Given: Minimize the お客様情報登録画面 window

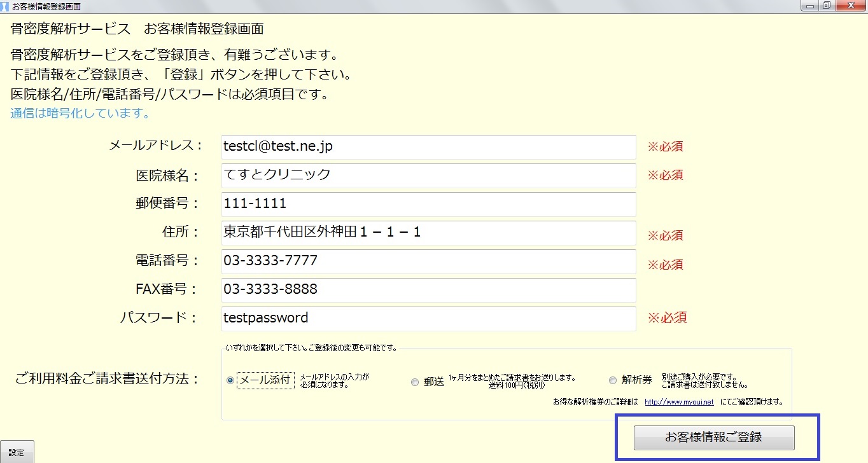Looking at the screenshot, I should tap(808, 6).
